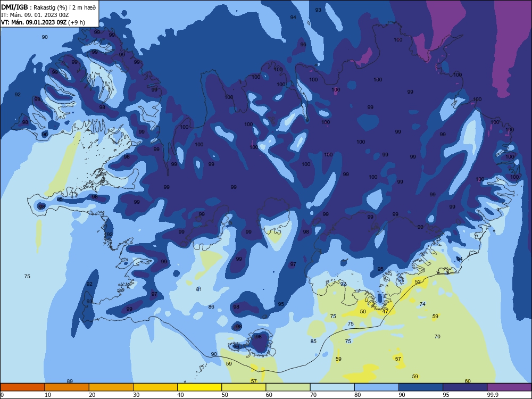Click the legend scale label '10'

[x=48, y=395]
